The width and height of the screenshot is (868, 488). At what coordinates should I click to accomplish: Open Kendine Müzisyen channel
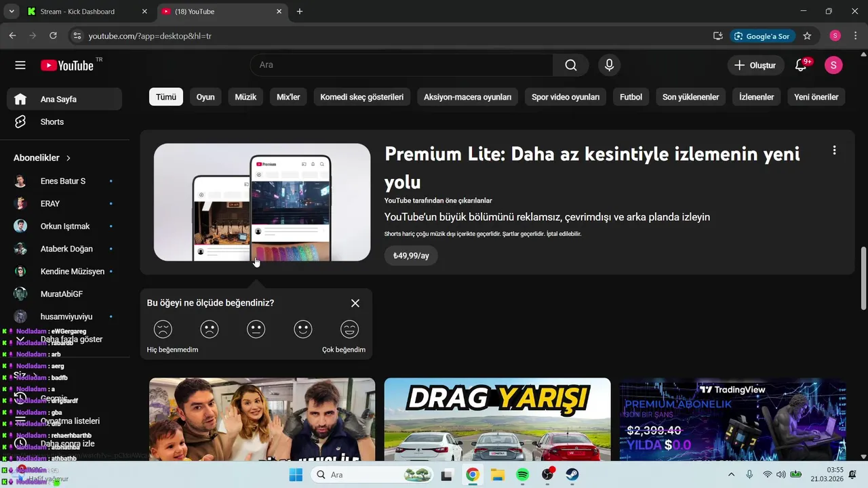click(x=64, y=271)
